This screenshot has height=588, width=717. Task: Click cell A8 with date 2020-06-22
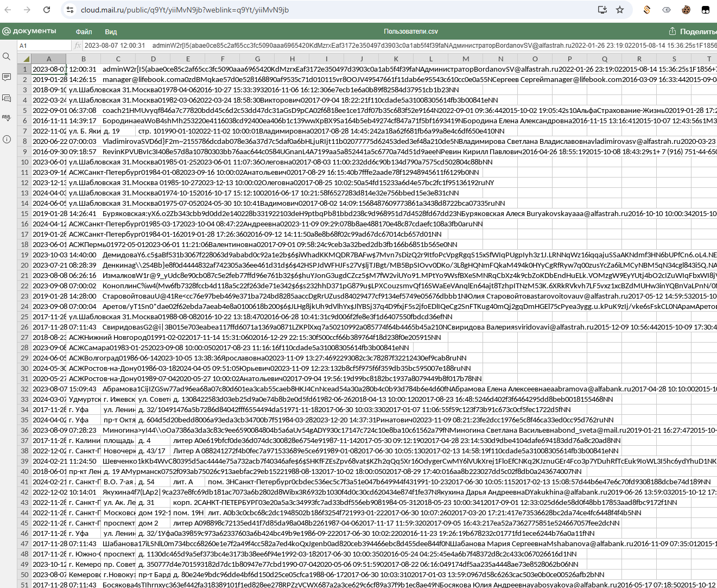tap(49, 141)
